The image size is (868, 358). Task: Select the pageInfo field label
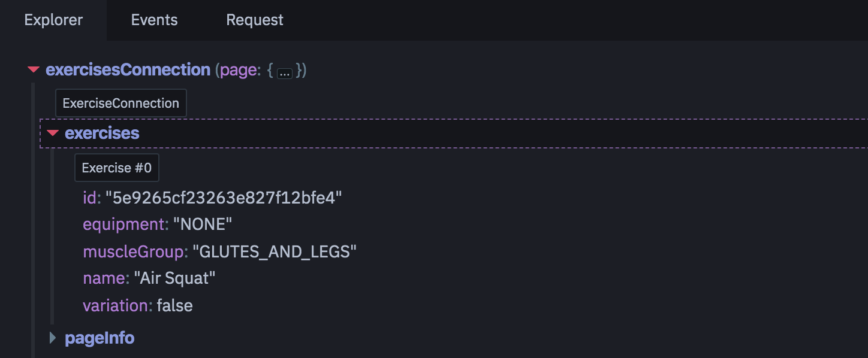point(100,338)
